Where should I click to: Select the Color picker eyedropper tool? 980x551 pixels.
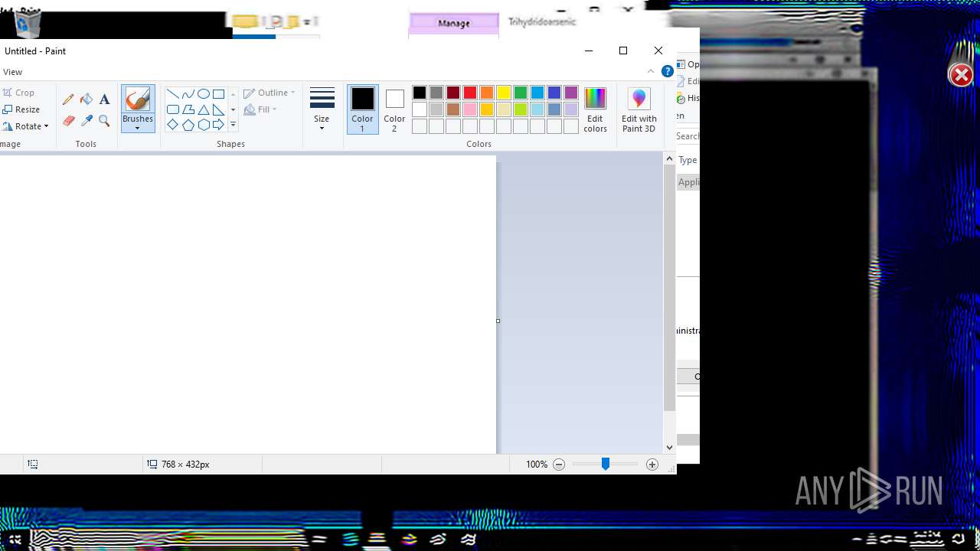coord(87,121)
